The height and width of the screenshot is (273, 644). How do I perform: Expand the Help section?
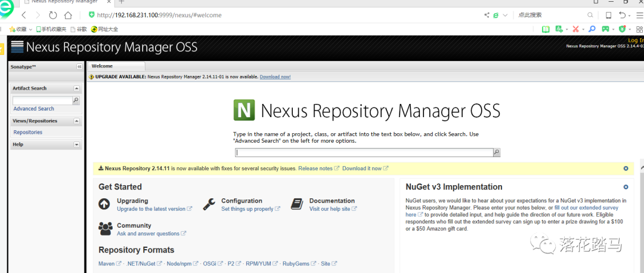coord(76,145)
